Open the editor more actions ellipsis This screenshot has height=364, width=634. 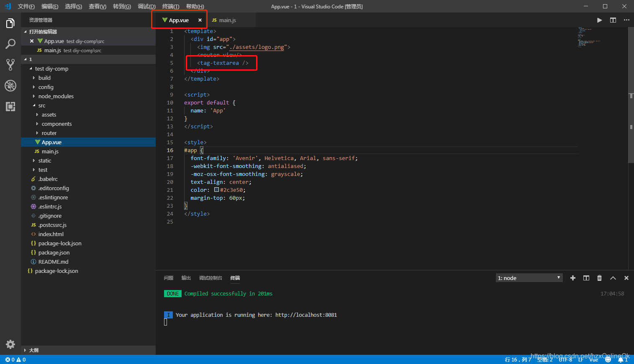coord(626,20)
